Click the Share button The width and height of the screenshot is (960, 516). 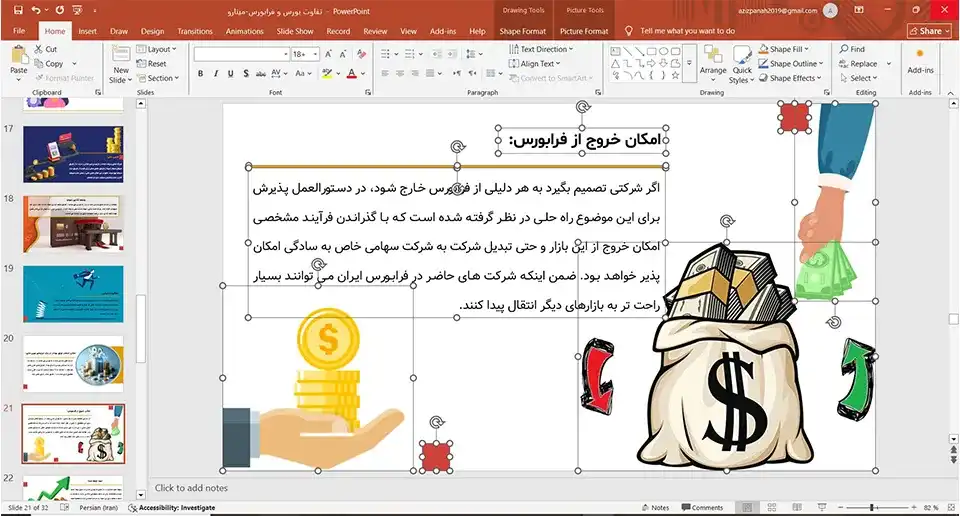929,31
